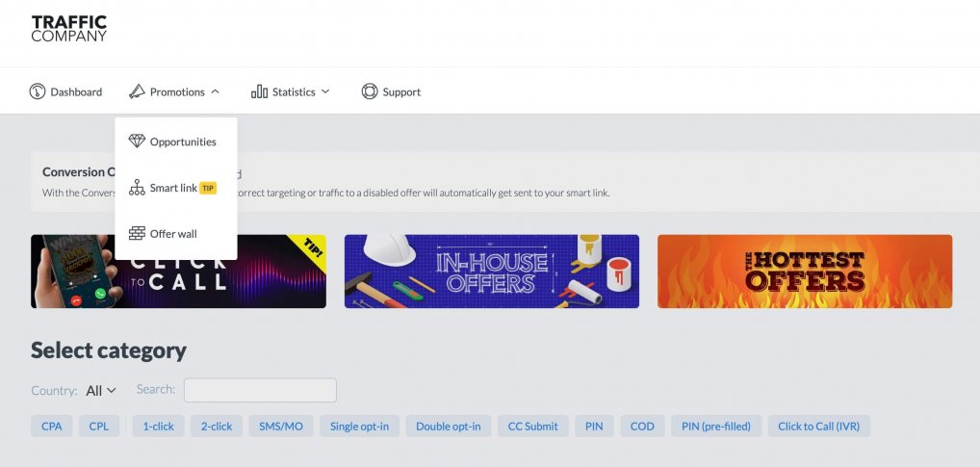The width and height of the screenshot is (980, 467).
Task: Click the Offer wall brick icon
Action: (x=137, y=234)
